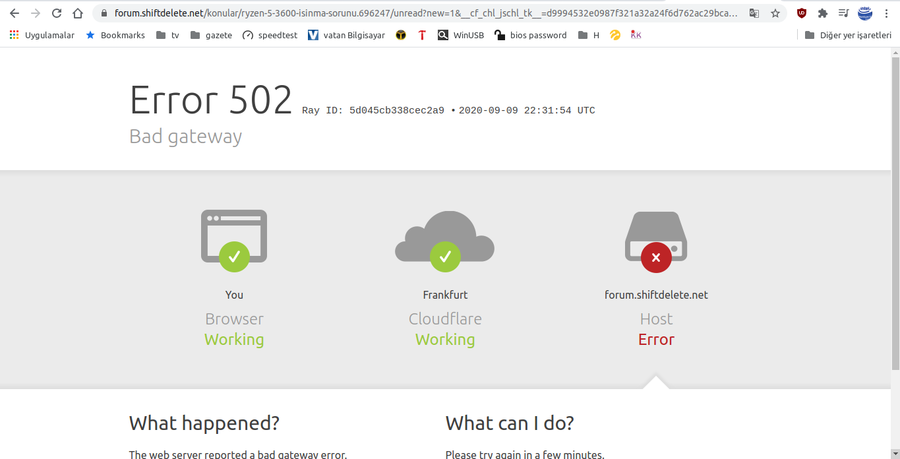Open the Chrome three-dot menu
Image resolution: width=900 pixels, height=459 pixels.
click(887, 13)
